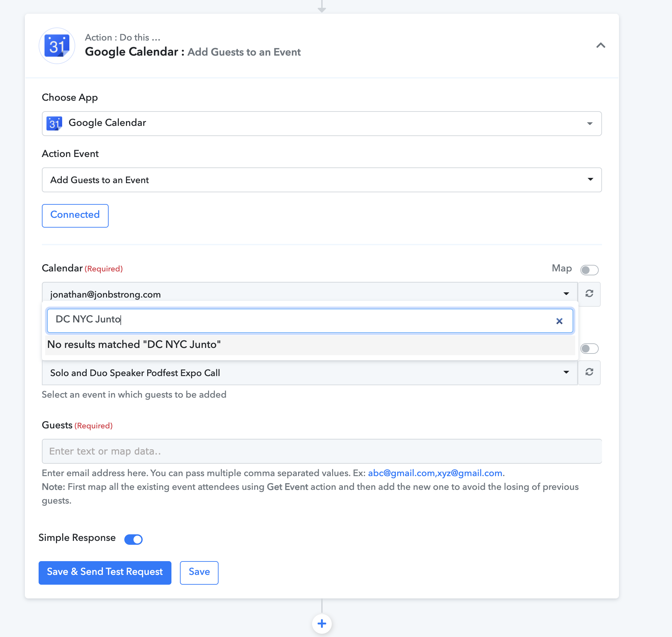Click the Google Calendar icon in Choose App field
The image size is (672, 637).
coord(54,123)
